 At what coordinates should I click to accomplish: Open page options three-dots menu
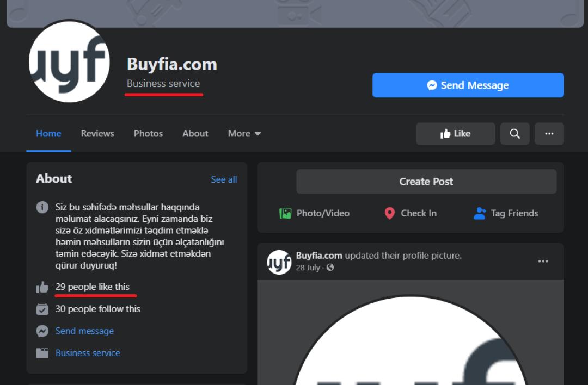pos(549,134)
